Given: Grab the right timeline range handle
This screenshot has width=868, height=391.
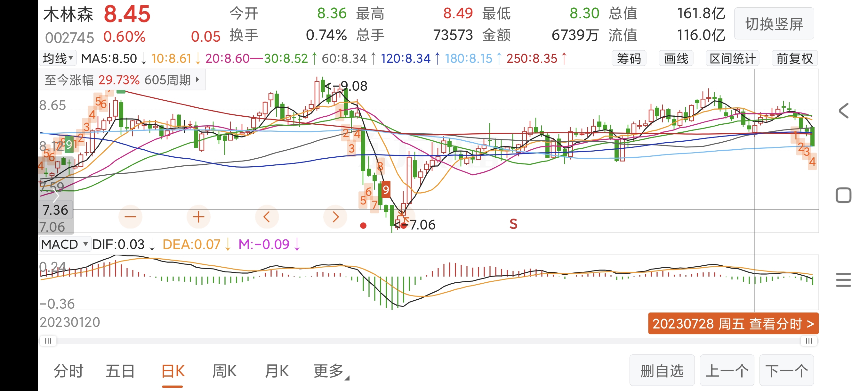Looking at the screenshot, I should coord(809,341).
